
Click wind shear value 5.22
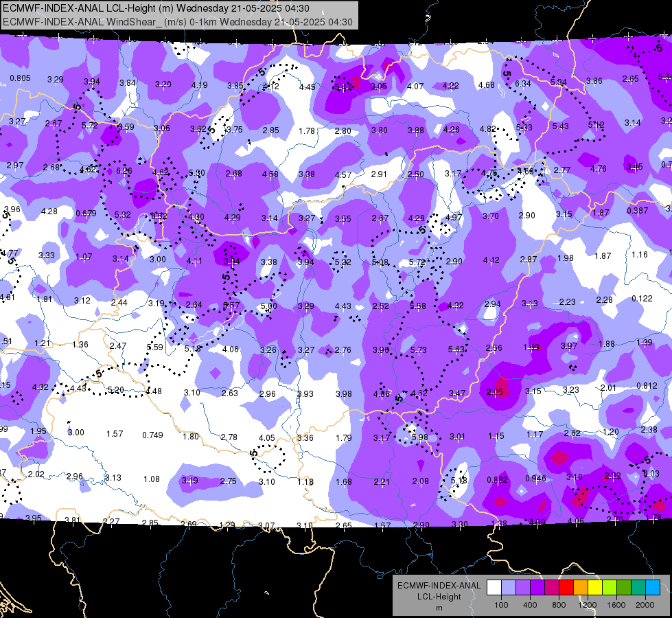(x=343, y=262)
